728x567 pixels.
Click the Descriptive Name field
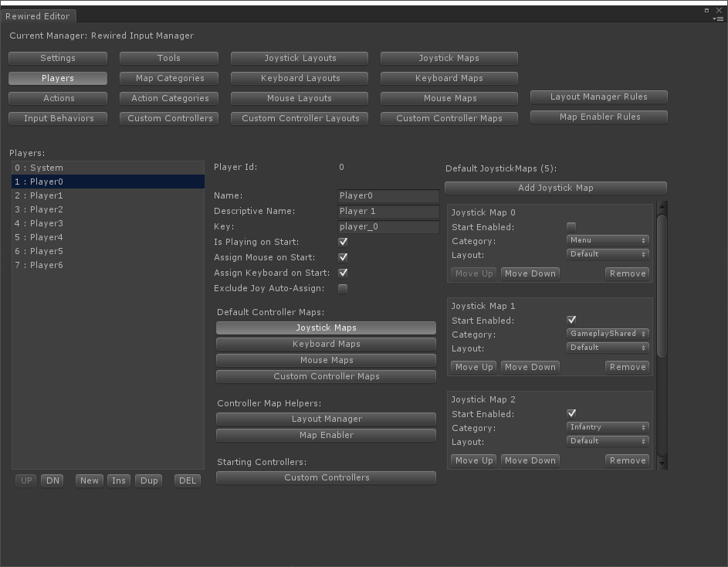(388, 211)
